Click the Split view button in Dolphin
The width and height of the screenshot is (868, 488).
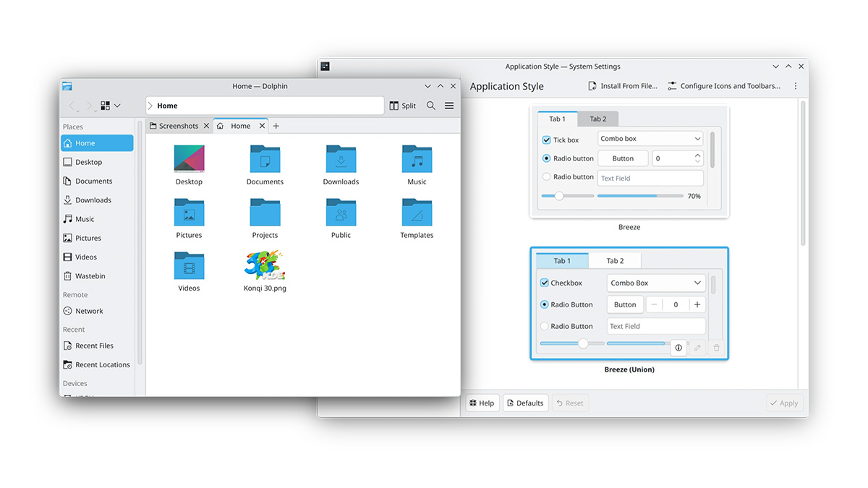[x=402, y=106]
